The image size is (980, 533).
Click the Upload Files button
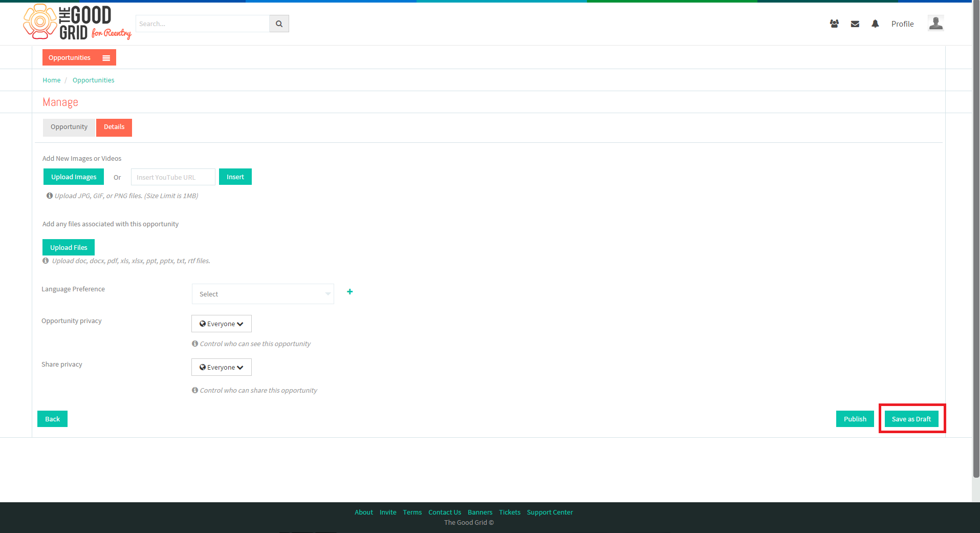click(69, 247)
